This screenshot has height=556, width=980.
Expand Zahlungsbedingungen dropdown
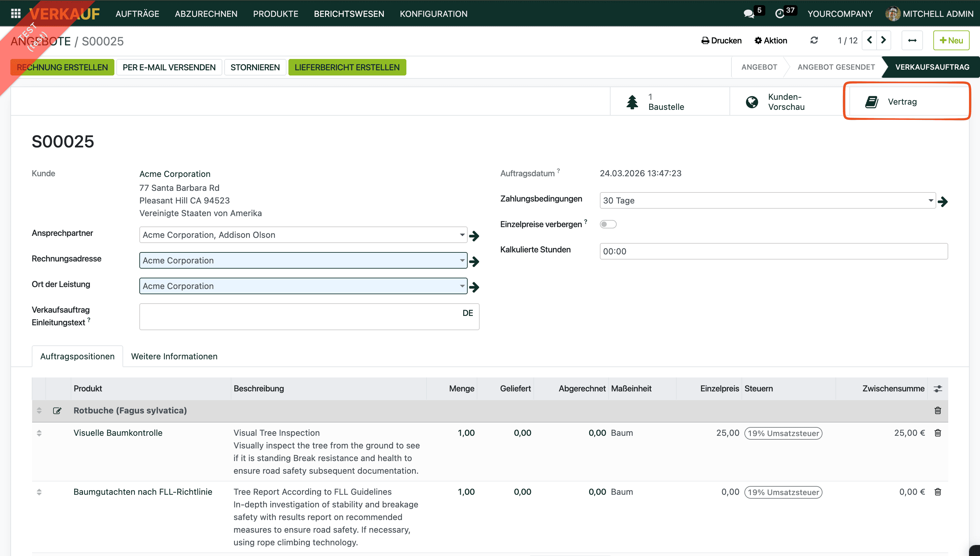930,201
